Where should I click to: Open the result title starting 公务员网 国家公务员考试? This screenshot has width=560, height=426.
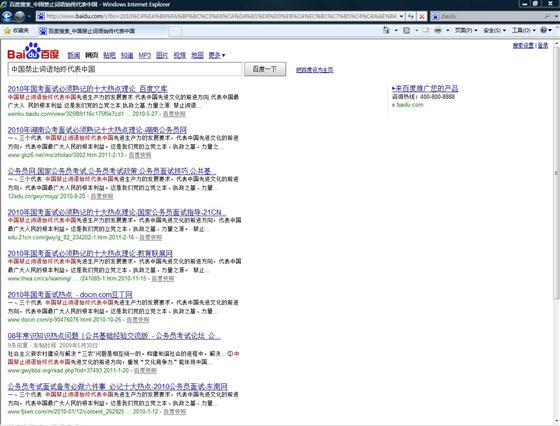point(111,171)
